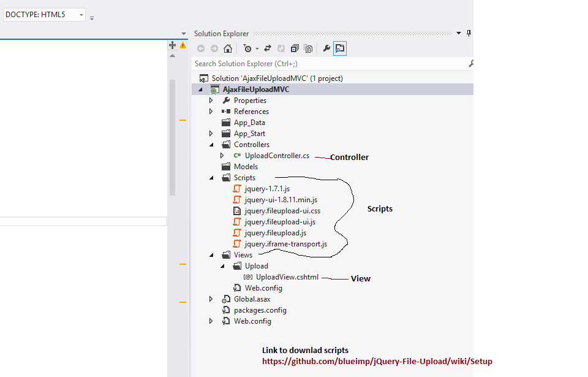Select jquery-1.7.1.js file
Image resolution: width=588 pixels, height=377 pixels.
coord(267,189)
